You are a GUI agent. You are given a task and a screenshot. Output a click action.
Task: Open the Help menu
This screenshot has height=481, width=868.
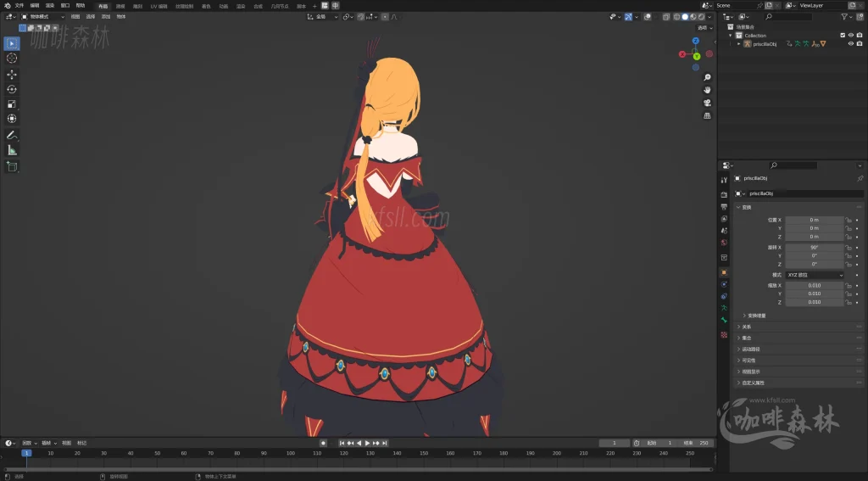pyautogui.click(x=81, y=6)
